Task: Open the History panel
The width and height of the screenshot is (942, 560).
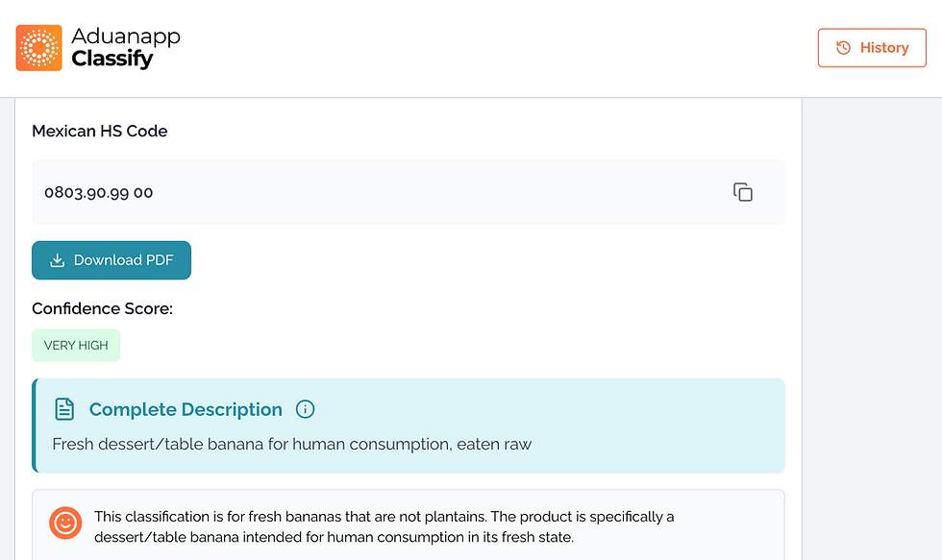Action: point(872,48)
